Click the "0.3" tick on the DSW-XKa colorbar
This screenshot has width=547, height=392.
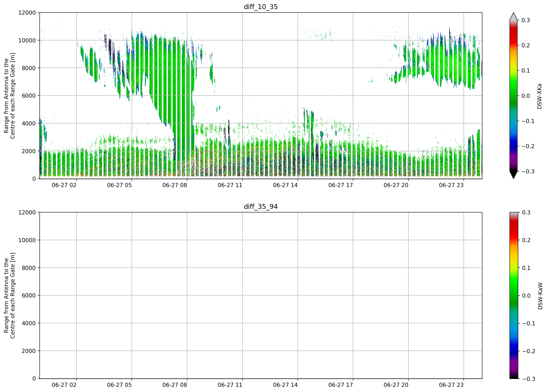pos(526,20)
